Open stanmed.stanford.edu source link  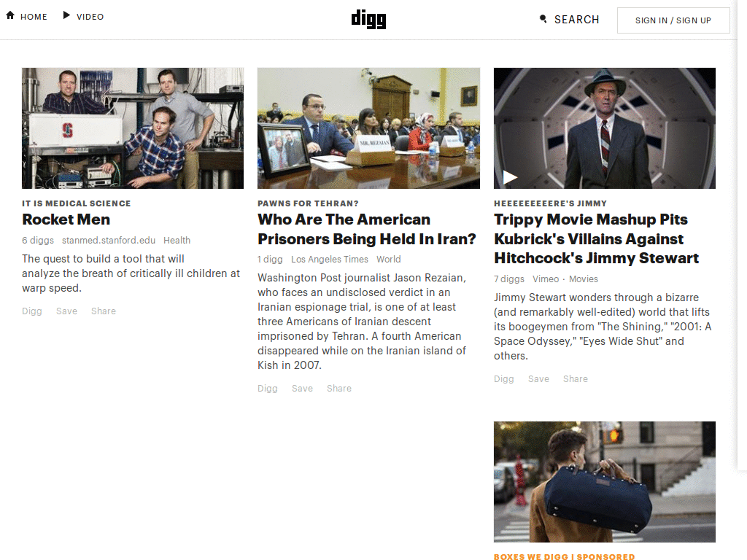[x=109, y=241]
